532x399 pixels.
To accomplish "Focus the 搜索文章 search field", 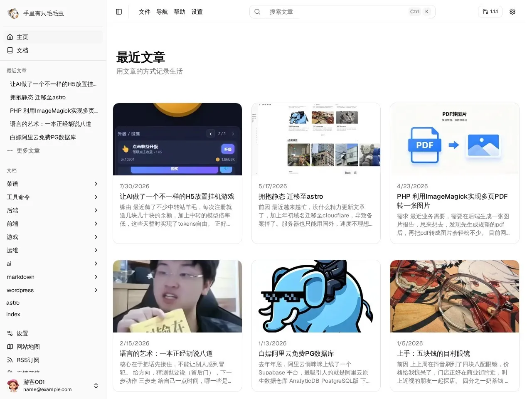I will tap(342, 12).
